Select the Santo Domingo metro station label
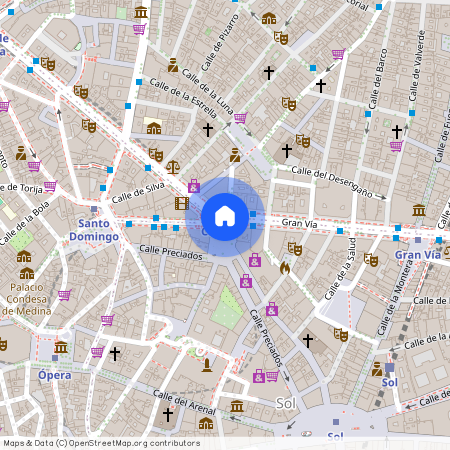This screenshot has width=450, height=450. pos(94,230)
